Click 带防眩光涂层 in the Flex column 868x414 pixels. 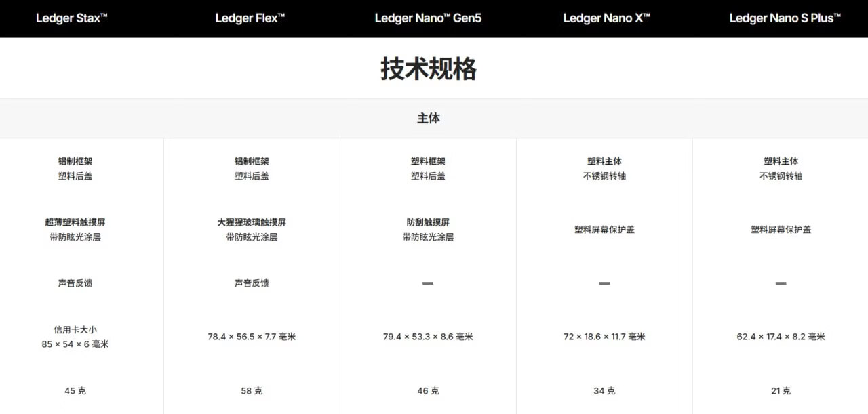pos(252,237)
